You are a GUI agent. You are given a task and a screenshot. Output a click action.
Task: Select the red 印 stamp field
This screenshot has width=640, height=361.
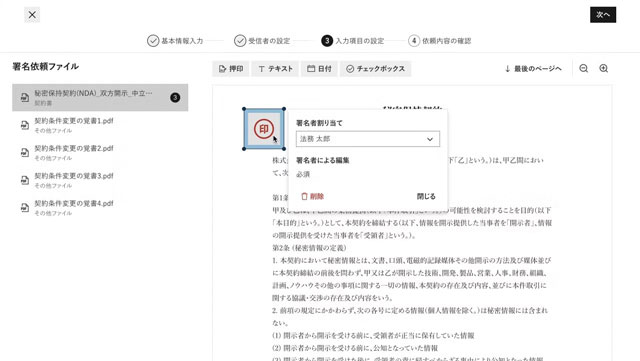[x=264, y=129]
